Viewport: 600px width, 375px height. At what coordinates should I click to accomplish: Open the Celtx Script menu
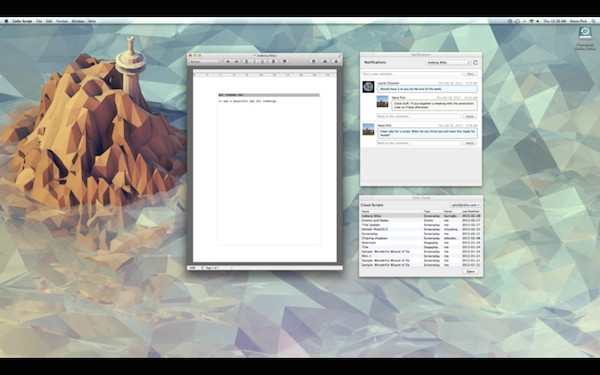pos(22,21)
